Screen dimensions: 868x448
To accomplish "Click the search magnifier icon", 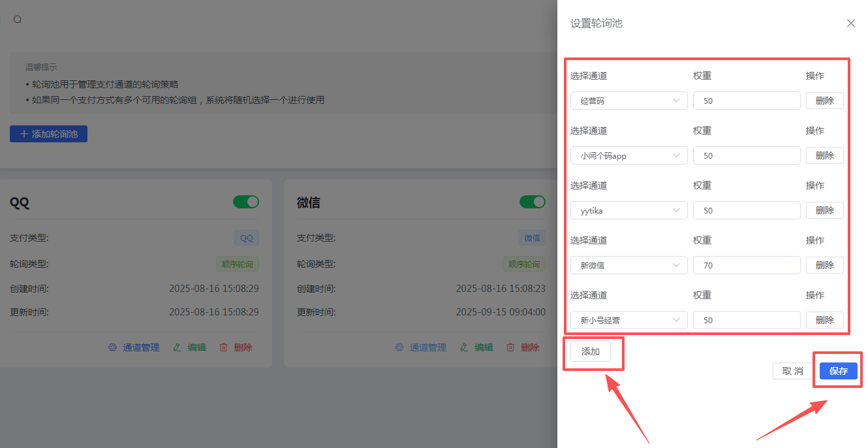I will pyautogui.click(x=18, y=20).
